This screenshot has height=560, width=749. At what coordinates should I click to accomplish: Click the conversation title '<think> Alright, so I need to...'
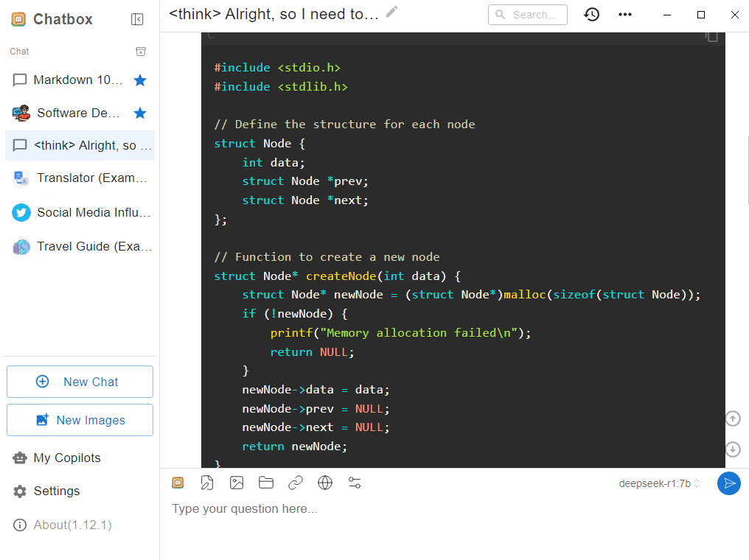coord(274,14)
